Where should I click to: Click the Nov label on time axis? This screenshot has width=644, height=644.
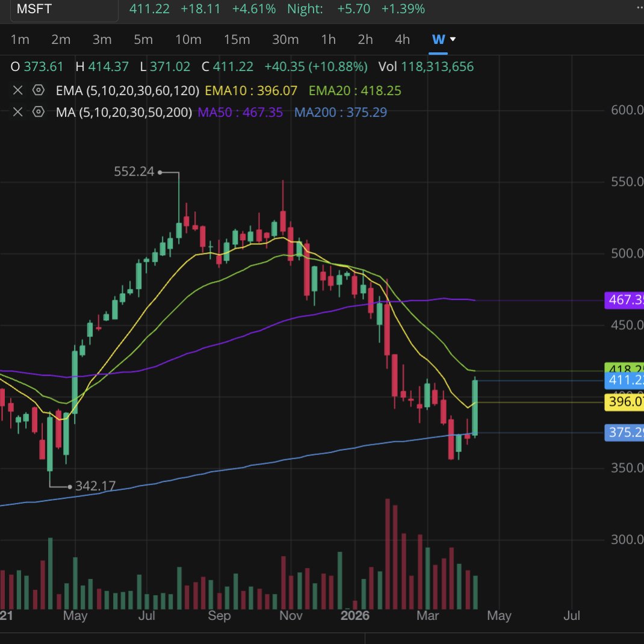click(x=291, y=615)
